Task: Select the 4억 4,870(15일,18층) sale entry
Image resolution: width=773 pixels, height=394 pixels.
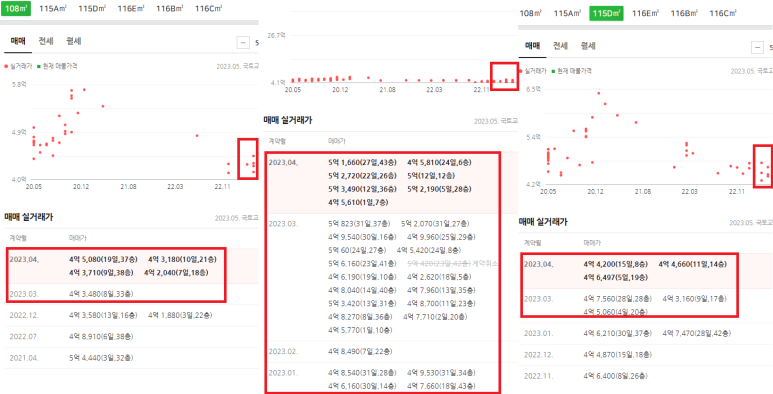Action: [618, 355]
